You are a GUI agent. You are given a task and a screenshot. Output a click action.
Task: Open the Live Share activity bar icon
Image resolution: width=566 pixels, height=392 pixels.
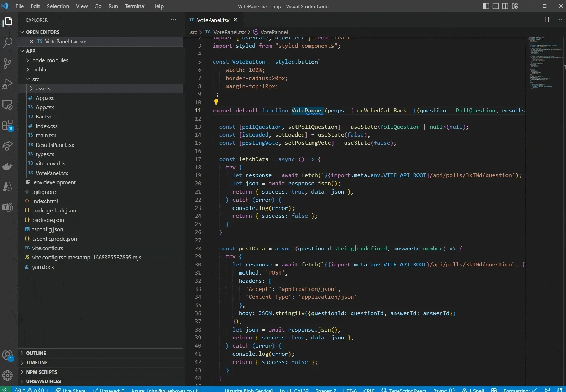[7, 145]
